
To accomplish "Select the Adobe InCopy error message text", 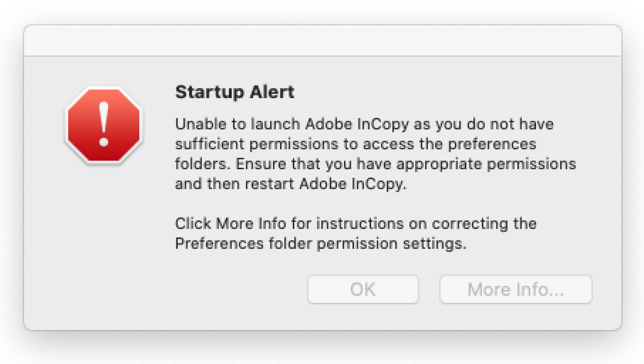I will click(355, 153).
